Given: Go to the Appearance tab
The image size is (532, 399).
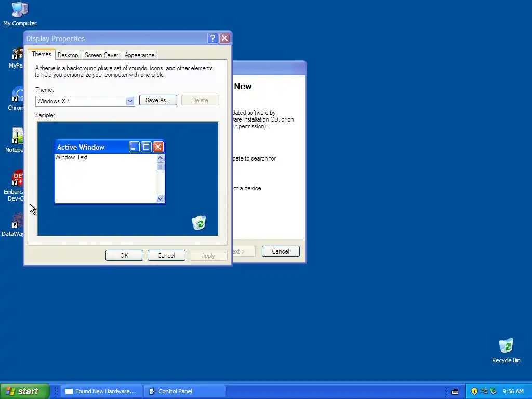Looking at the screenshot, I should click(x=139, y=55).
